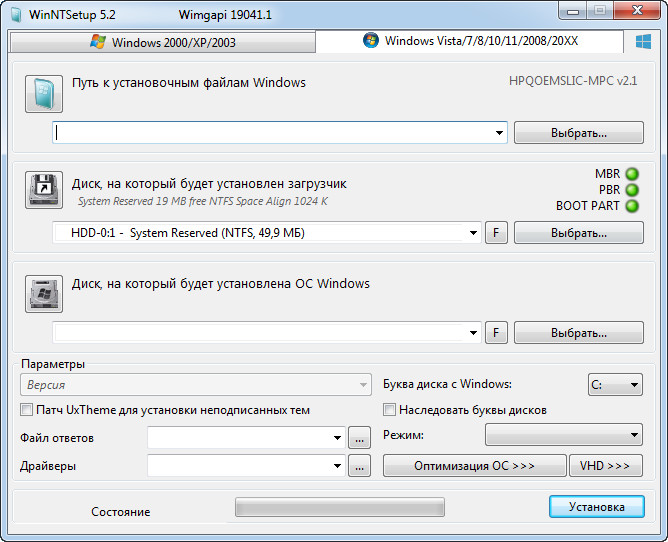Screen dimensions: 668x542
Task: Open the C: drive letter dropdown
Action: coord(615,385)
